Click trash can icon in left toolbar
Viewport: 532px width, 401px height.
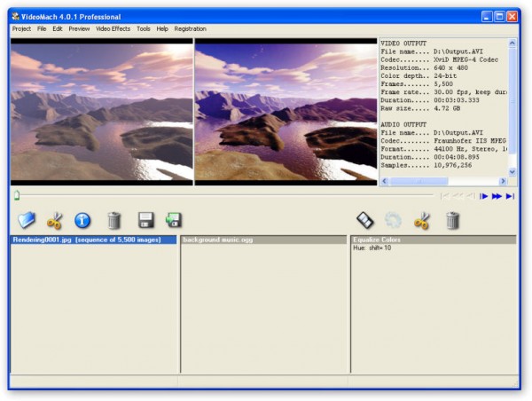click(113, 220)
